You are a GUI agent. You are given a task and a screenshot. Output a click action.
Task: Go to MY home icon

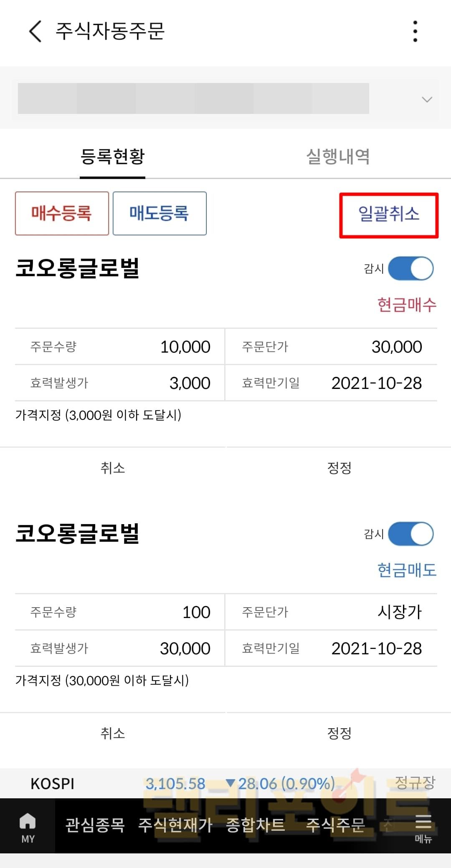[x=28, y=827]
